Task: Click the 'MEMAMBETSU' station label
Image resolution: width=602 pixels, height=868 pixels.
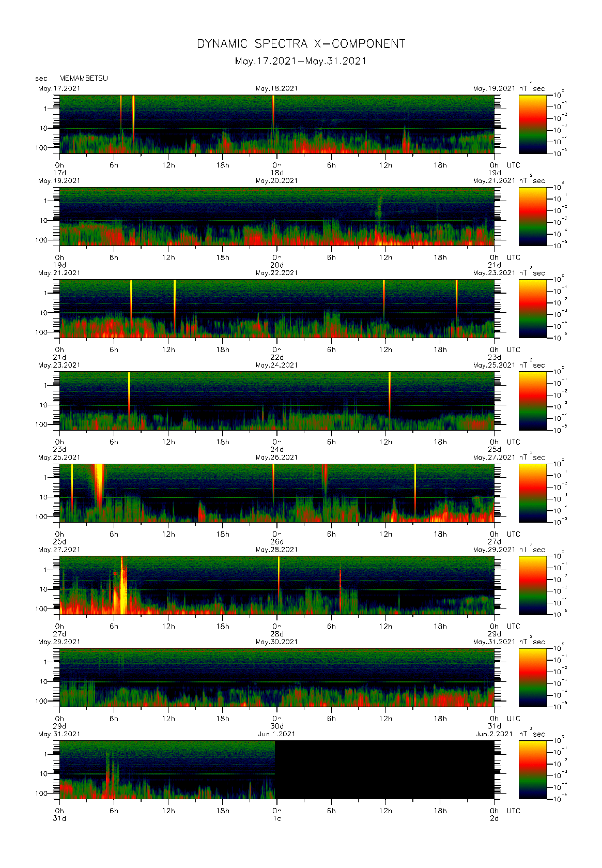Action: point(84,79)
